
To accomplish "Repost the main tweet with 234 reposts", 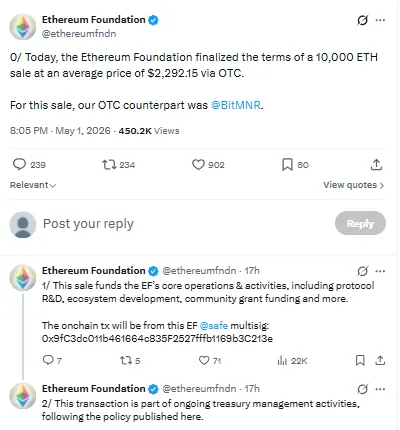I will click(x=109, y=164).
